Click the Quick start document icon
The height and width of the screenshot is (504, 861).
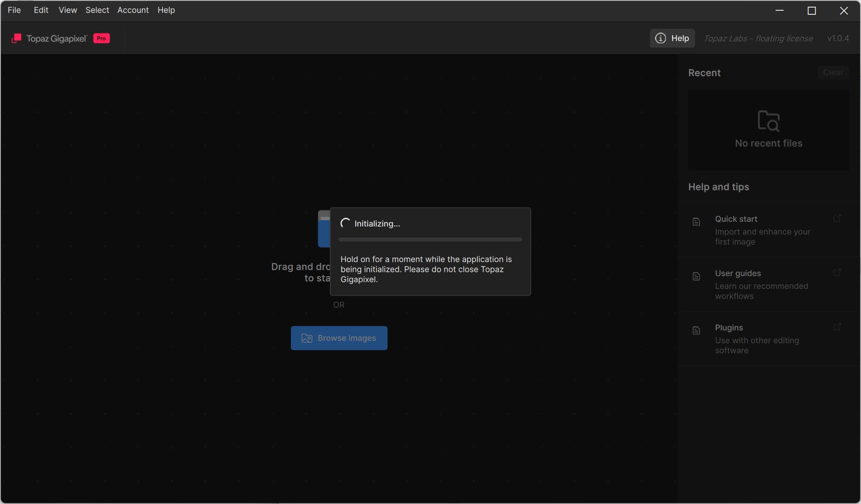pos(696,222)
